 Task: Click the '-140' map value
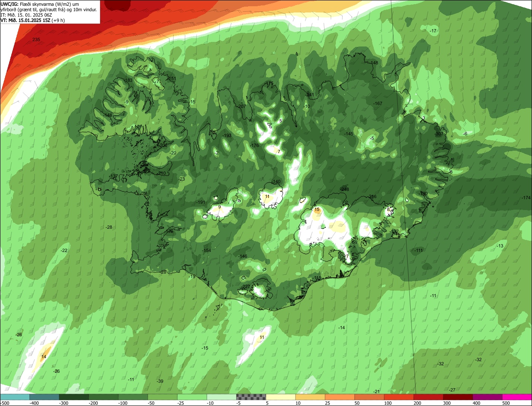(x=276, y=182)
